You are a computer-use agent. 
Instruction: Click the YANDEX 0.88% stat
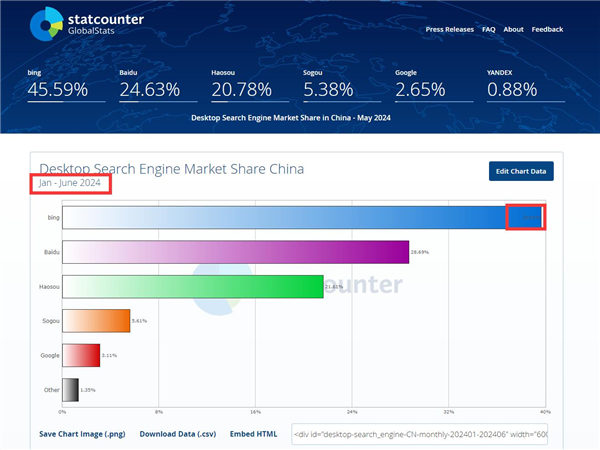tap(526, 86)
